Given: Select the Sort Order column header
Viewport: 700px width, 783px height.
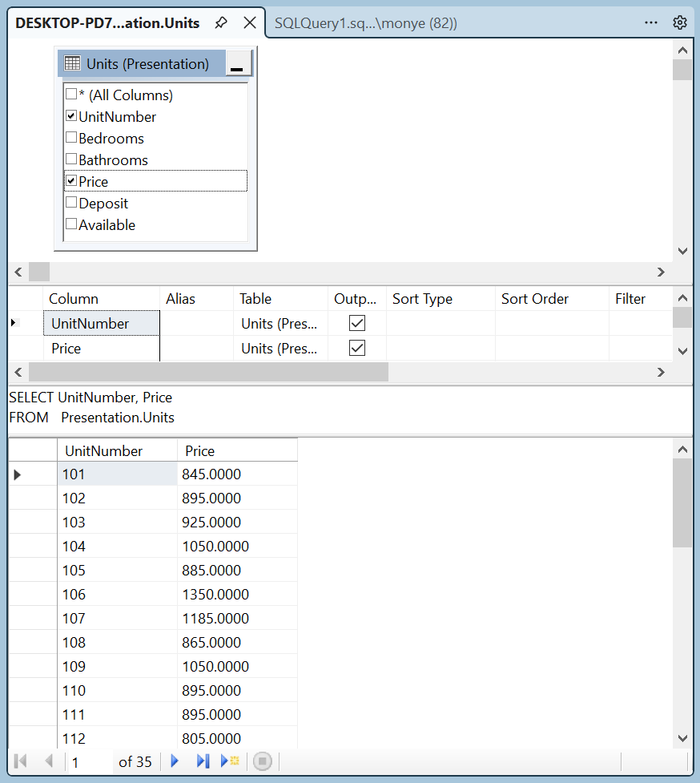Looking at the screenshot, I should click(552, 299).
